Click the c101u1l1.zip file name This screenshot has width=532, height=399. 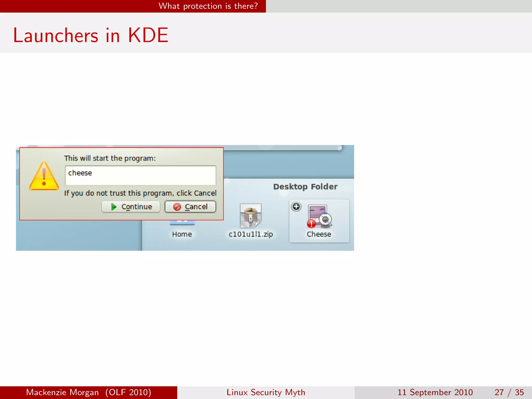pyautogui.click(x=251, y=234)
